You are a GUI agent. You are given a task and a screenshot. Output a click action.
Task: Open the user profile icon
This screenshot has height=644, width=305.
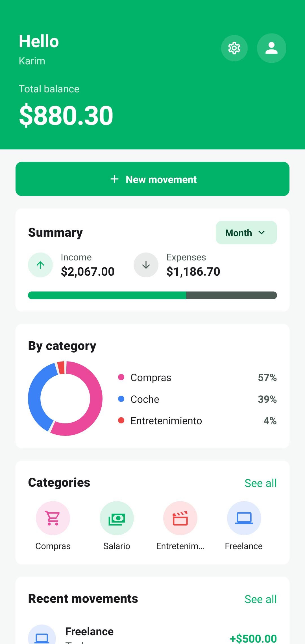tap(271, 48)
